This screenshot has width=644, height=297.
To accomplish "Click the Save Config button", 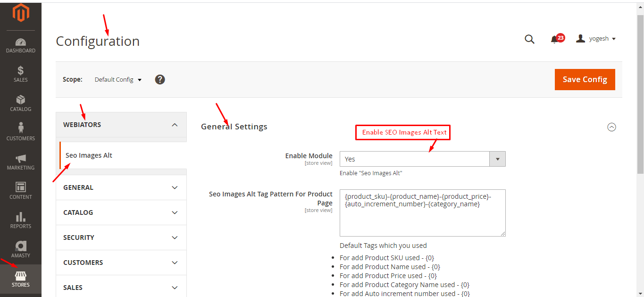I will 585,79.
